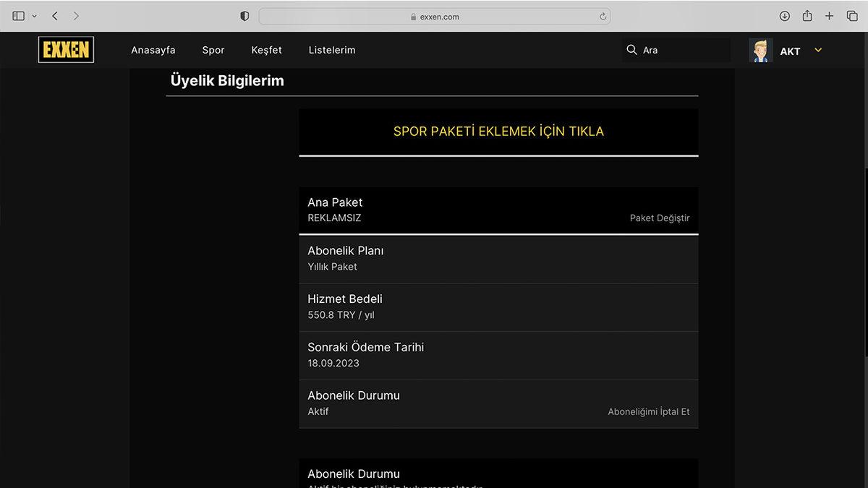Click the EXXEN logo
Screen dimensions: 868x488
(66, 50)
